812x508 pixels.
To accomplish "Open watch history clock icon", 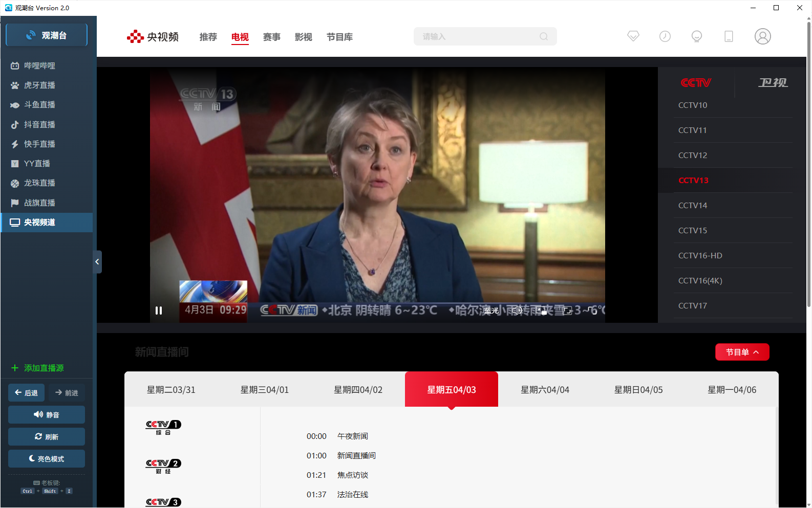I will click(x=665, y=36).
